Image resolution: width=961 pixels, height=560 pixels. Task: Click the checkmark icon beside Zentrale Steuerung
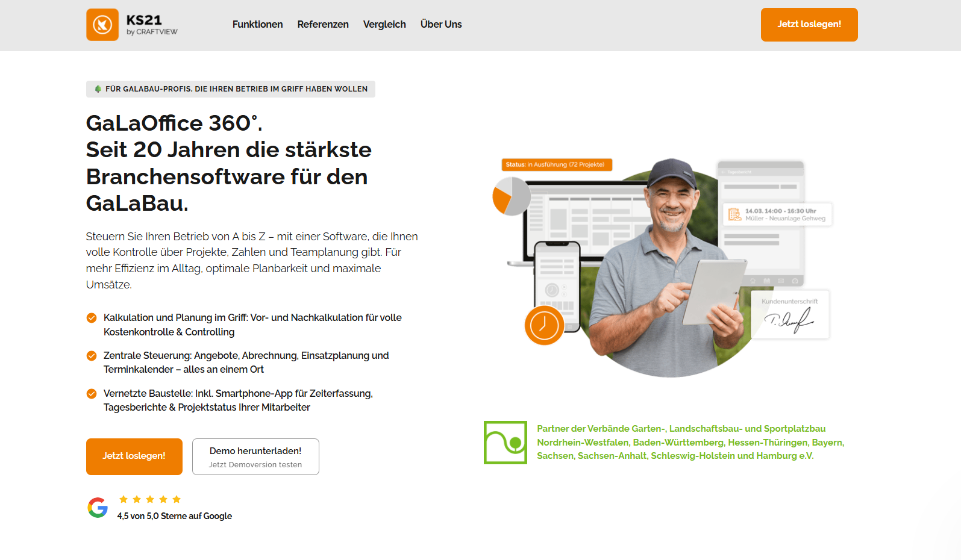[x=92, y=356]
